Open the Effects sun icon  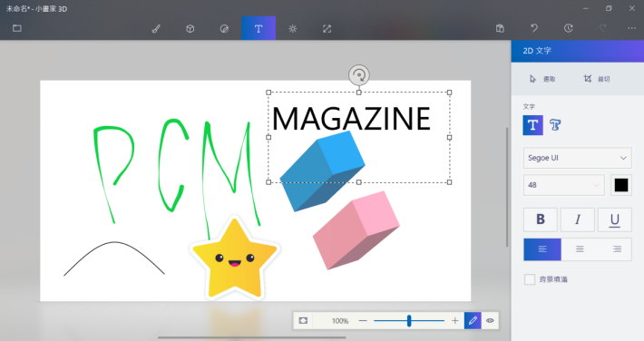tap(292, 29)
